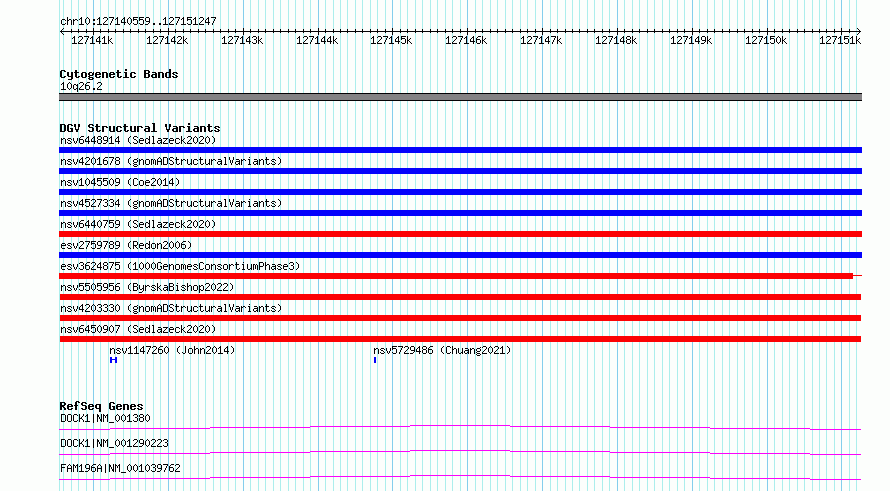Screen dimensions: 890x491
Task: Click the blue bar under nsv1045509
Action: [460, 192]
